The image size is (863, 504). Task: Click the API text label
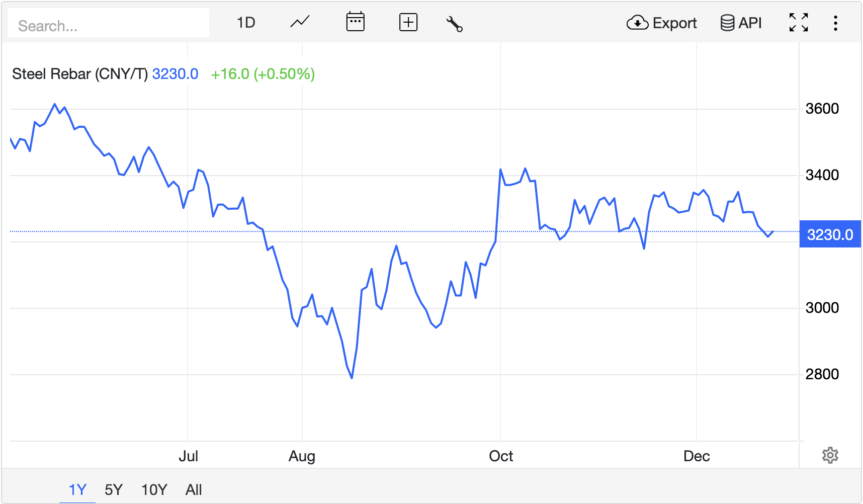(750, 23)
